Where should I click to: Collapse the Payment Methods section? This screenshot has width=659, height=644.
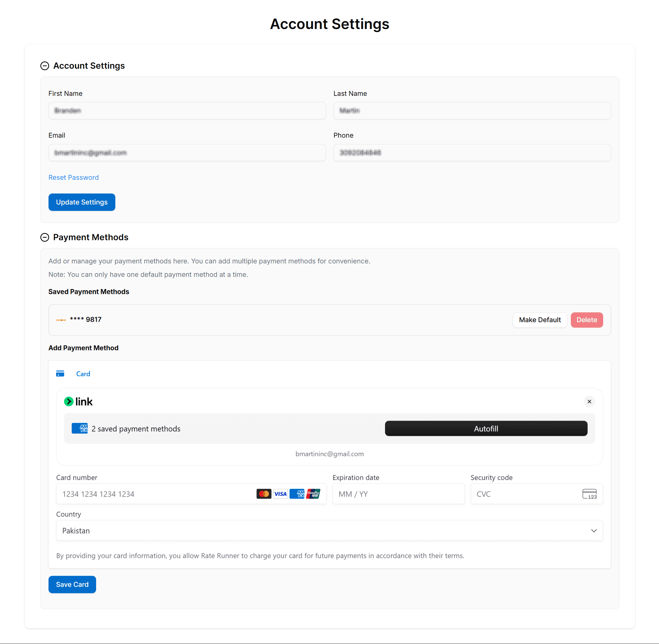tap(45, 237)
